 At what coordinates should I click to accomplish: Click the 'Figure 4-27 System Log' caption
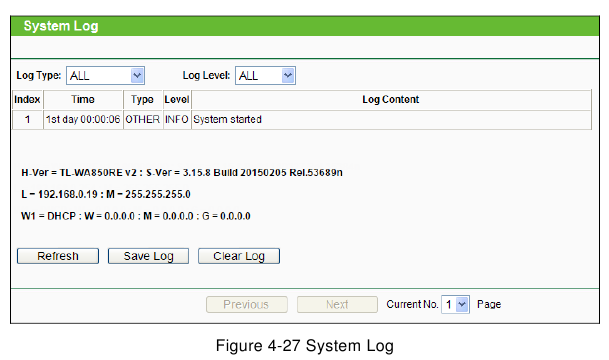pyautogui.click(x=305, y=346)
